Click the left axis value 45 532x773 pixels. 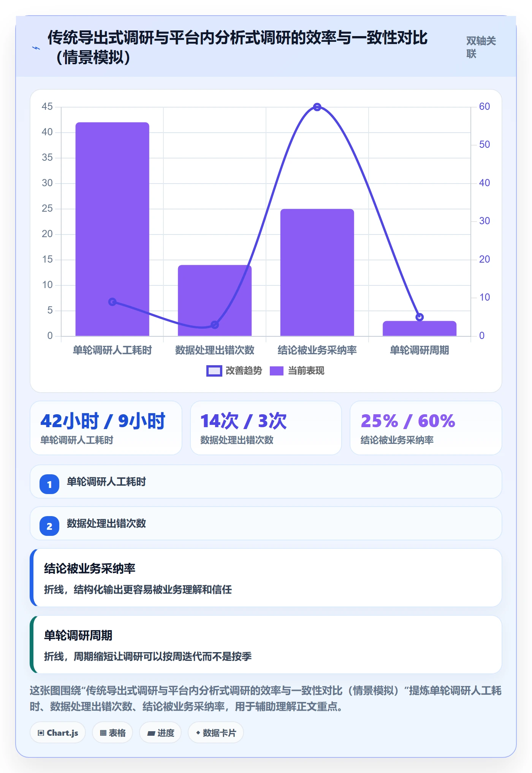[x=47, y=106]
